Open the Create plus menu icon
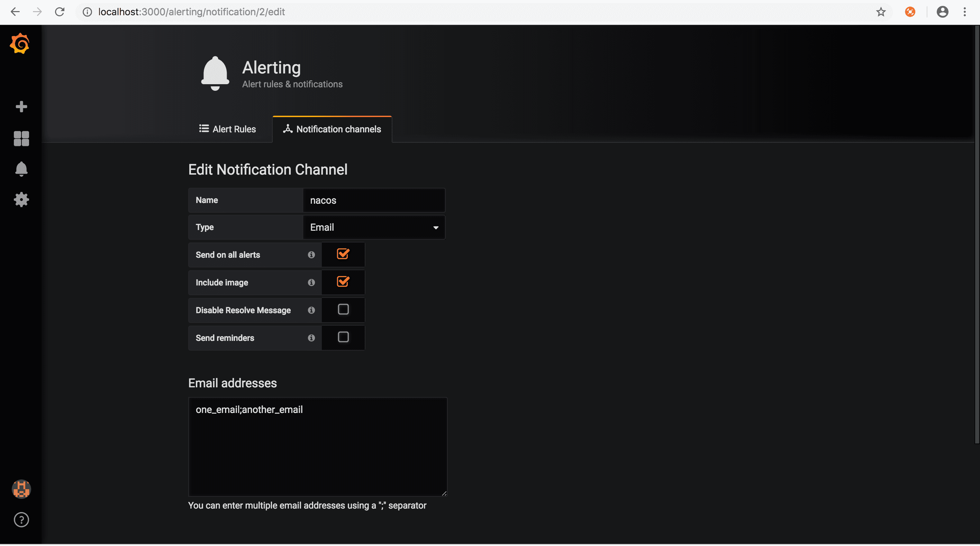Image resolution: width=980 pixels, height=546 pixels. 21,107
